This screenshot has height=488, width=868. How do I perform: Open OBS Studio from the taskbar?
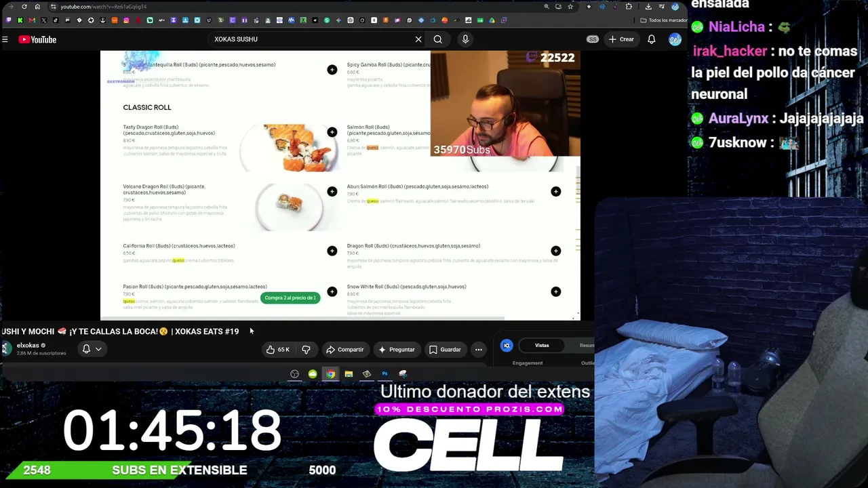[294, 374]
